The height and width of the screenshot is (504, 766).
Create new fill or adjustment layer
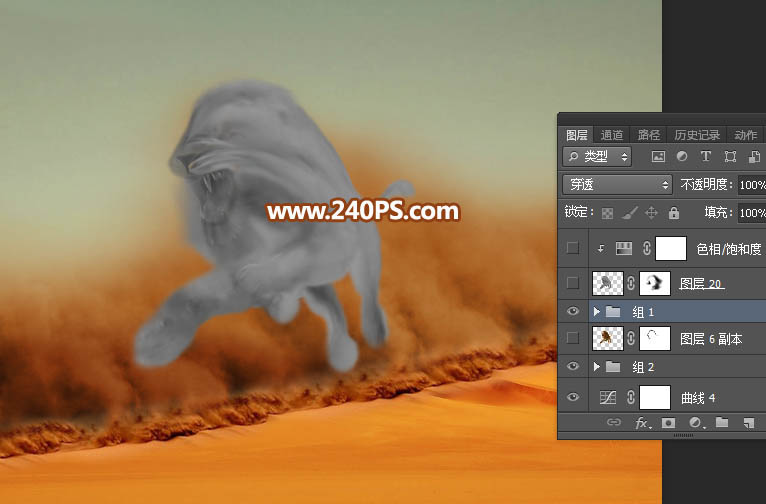[696, 422]
